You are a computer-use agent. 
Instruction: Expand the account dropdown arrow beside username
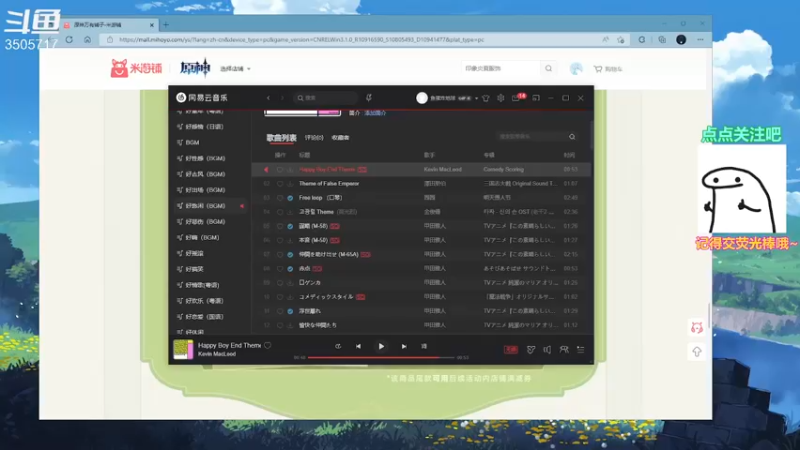476,98
